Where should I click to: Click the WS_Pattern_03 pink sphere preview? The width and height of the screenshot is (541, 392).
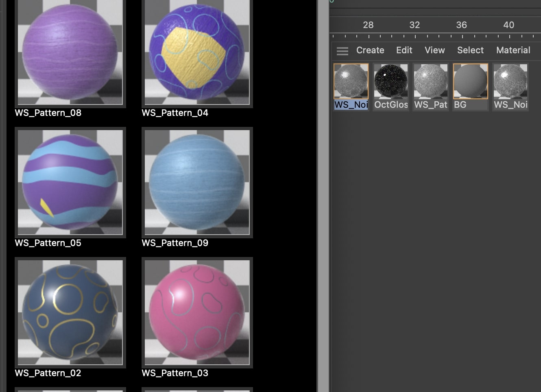click(x=197, y=312)
